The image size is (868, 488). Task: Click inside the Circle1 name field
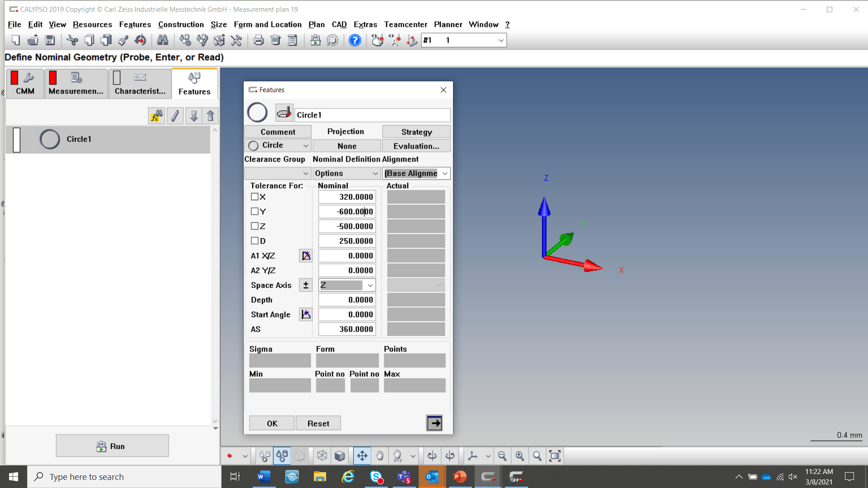point(372,115)
